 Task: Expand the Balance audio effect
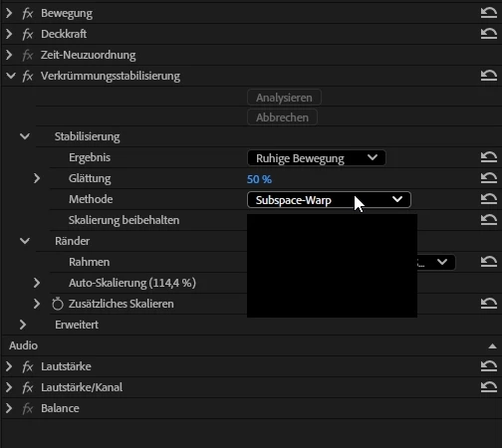coord(9,408)
